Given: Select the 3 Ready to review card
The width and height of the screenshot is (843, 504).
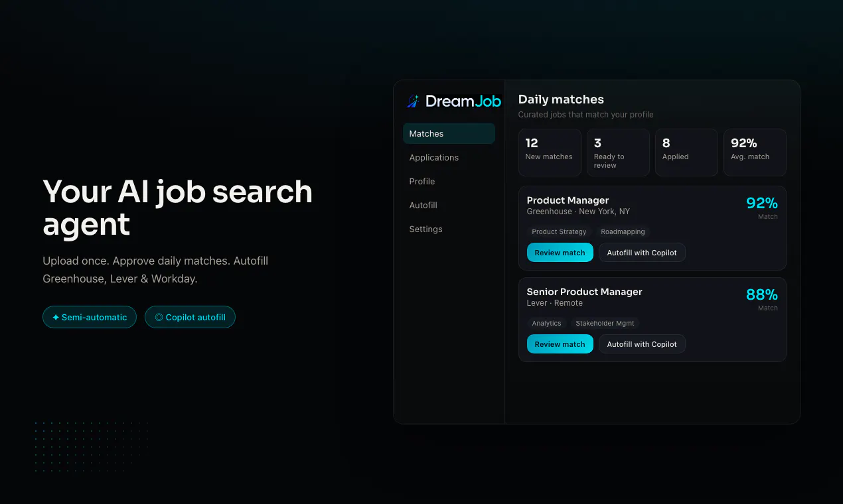Looking at the screenshot, I should tap(618, 153).
